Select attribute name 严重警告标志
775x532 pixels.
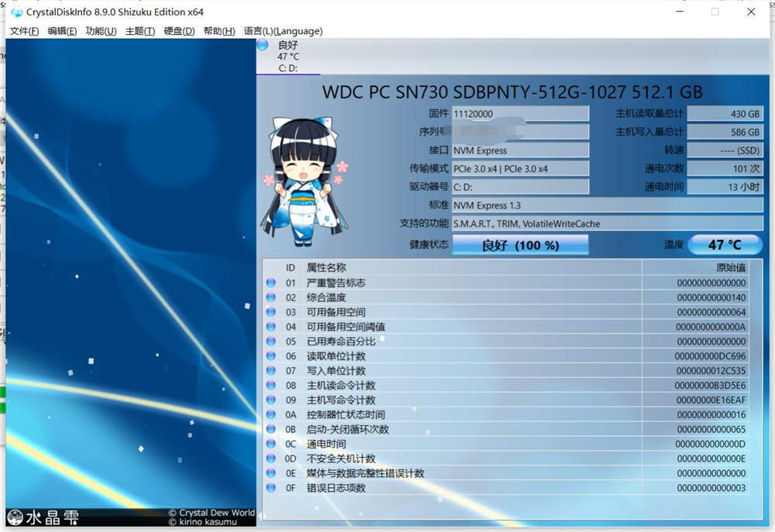tap(336, 283)
